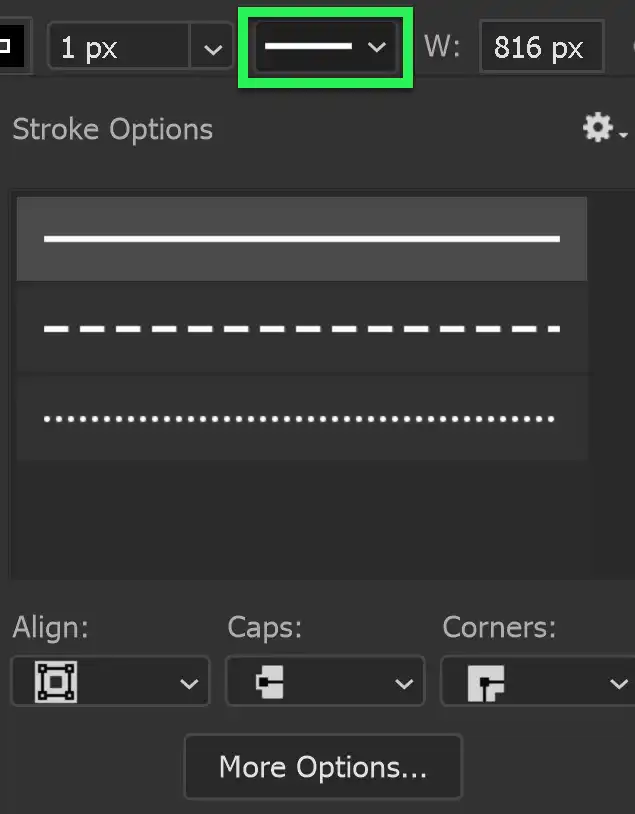Open the stroke width dropdown
Viewport: 635px width, 814px height.
pos(209,46)
